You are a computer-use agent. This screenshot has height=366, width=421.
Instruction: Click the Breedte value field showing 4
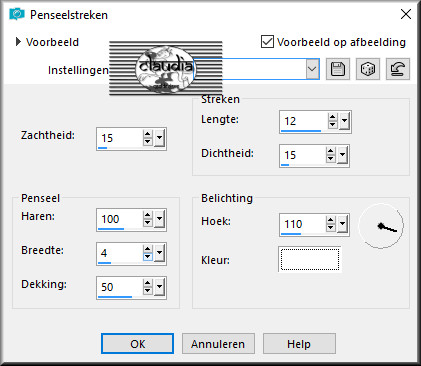point(120,253)
